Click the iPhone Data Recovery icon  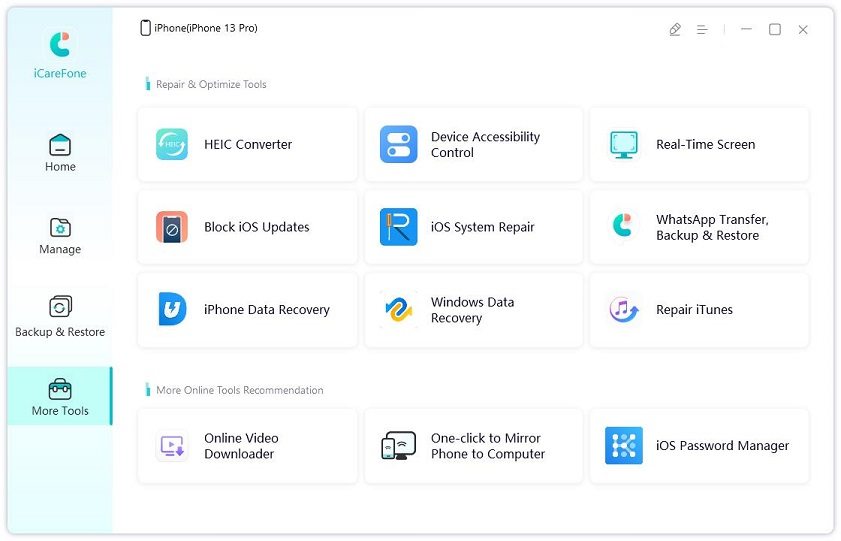(x=172, y=309)
